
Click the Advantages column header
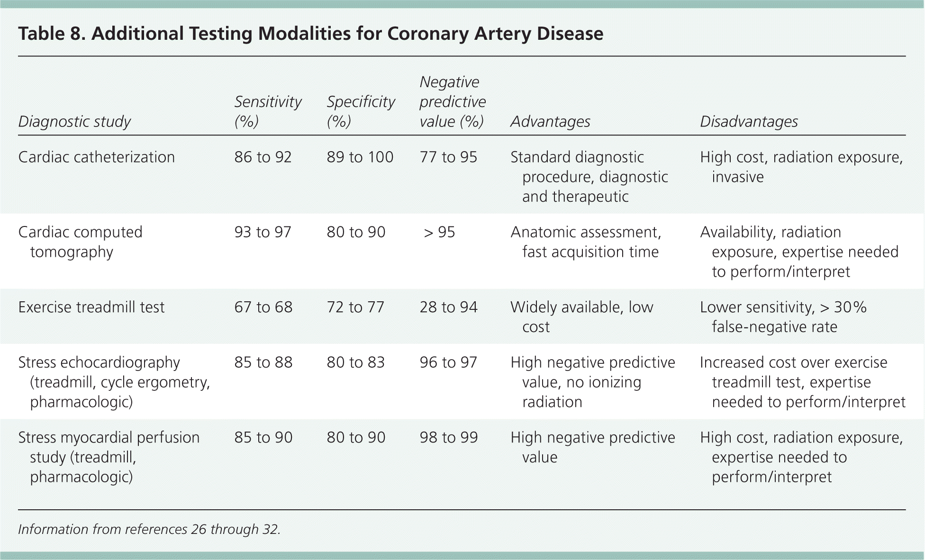(x=550, y=122)
